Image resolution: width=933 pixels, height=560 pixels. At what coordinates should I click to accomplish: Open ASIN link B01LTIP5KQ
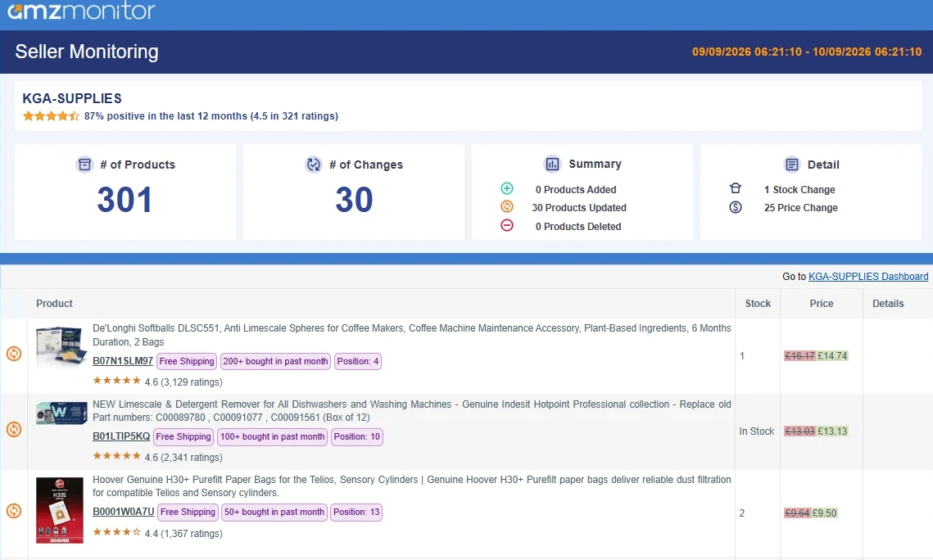(x=121, y=436)
